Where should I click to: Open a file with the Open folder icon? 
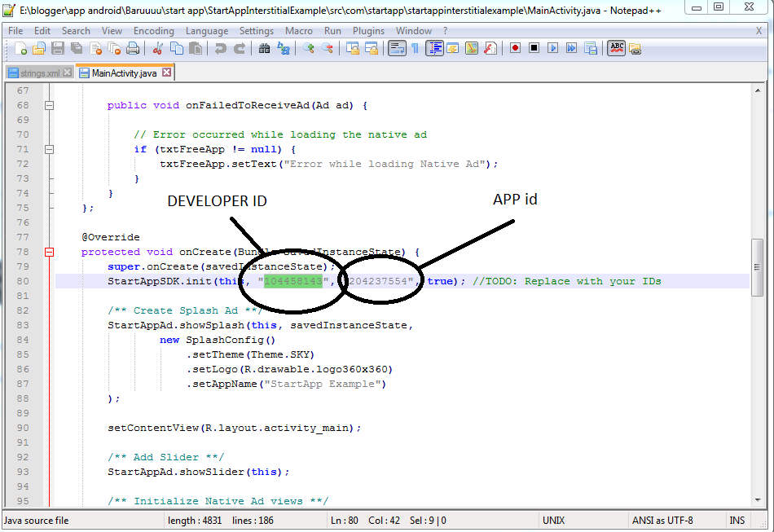(39, 48)
